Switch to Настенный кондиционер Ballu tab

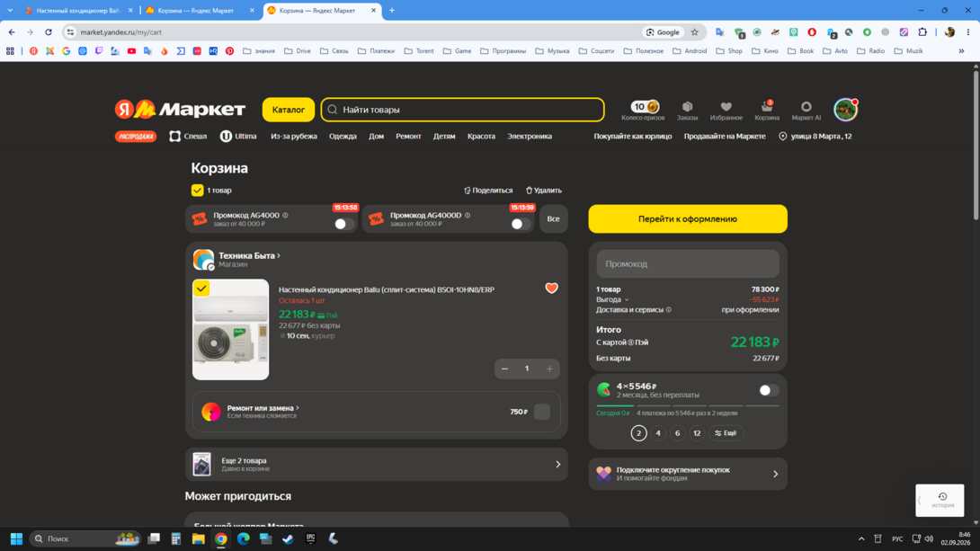pos(78,10)
